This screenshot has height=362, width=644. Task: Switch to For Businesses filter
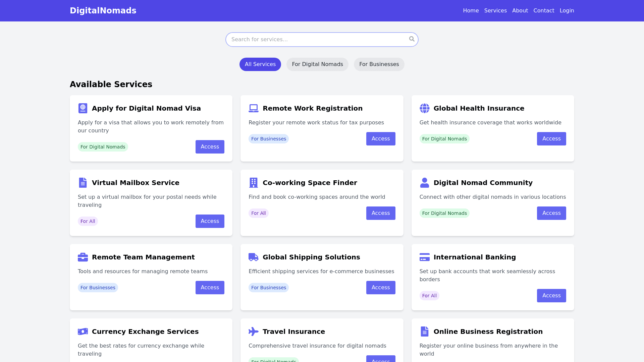pyautogui.click(x=379, y=64)
